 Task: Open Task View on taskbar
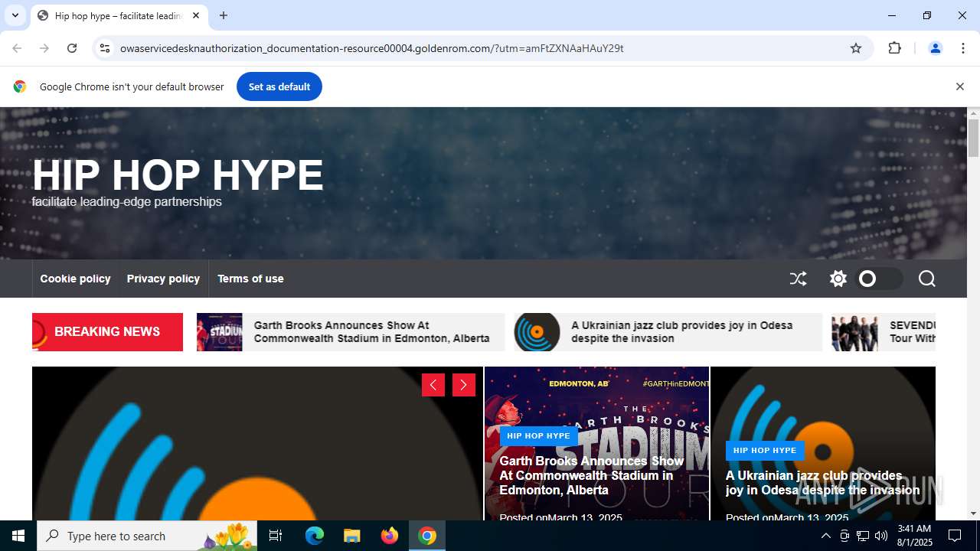276,536
